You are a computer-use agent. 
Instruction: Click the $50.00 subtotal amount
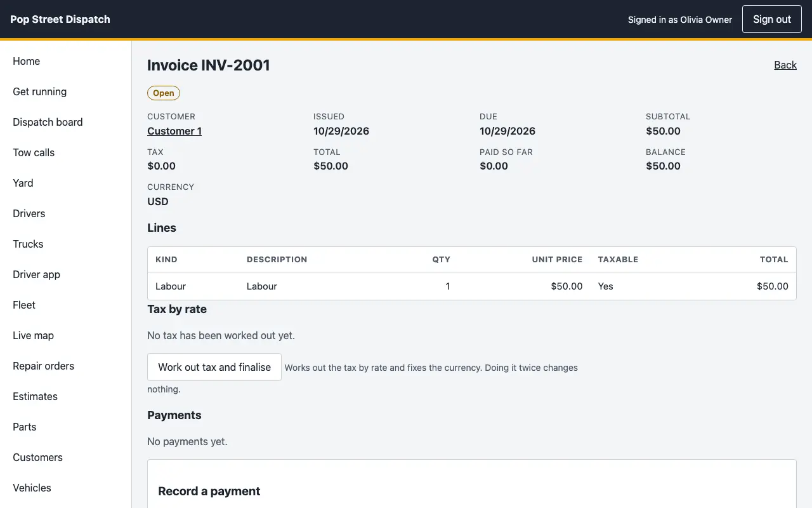tap(664, 131)
